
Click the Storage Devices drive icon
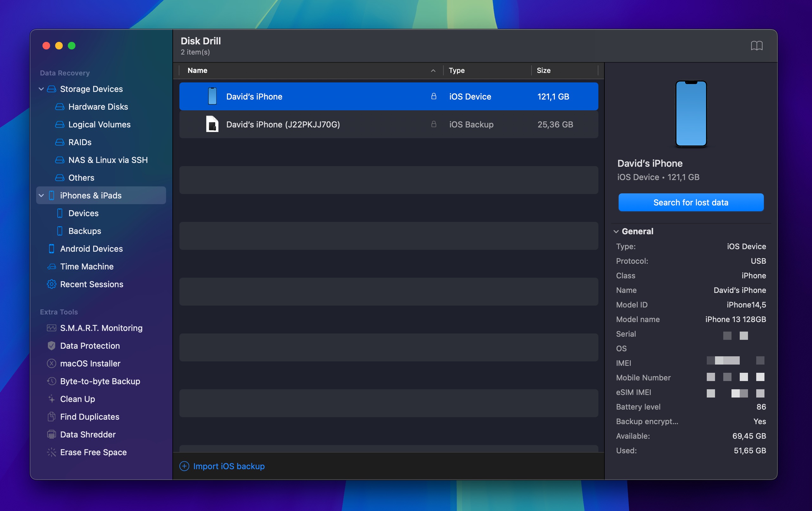52,89
